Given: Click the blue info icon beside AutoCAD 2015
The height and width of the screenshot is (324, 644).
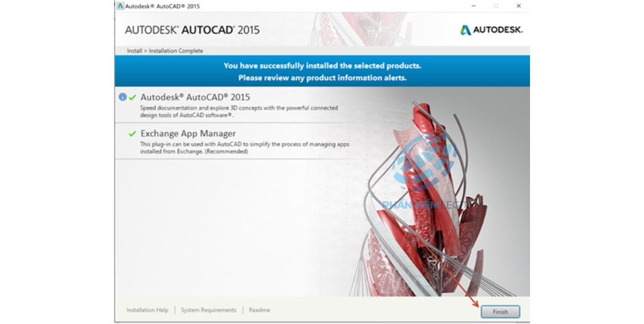Looking at the screenshot, I should [x=123, y=97].
